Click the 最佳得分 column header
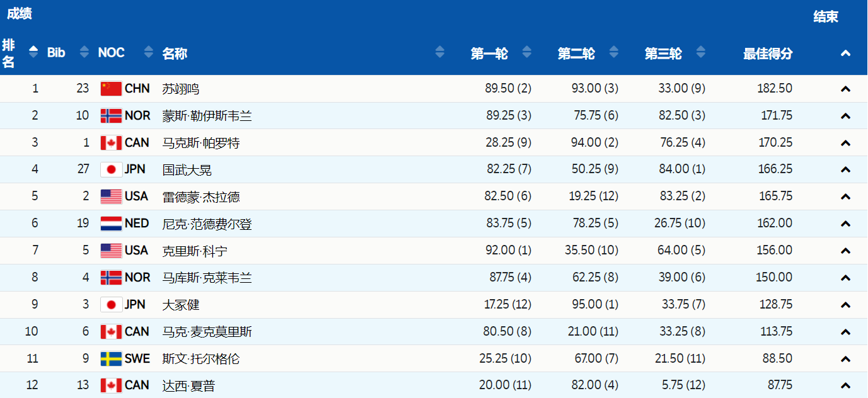 coord(768,54)
